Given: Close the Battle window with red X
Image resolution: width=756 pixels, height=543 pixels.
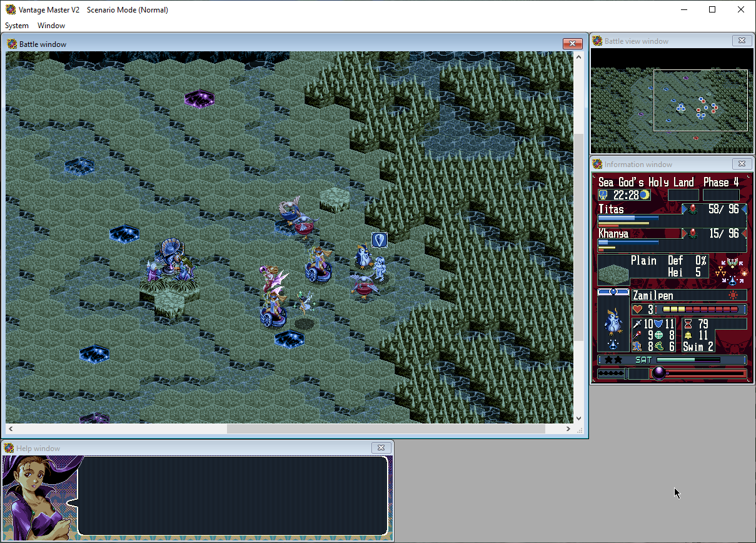Looking at the screenshot, I should click(x=572, y=43).
